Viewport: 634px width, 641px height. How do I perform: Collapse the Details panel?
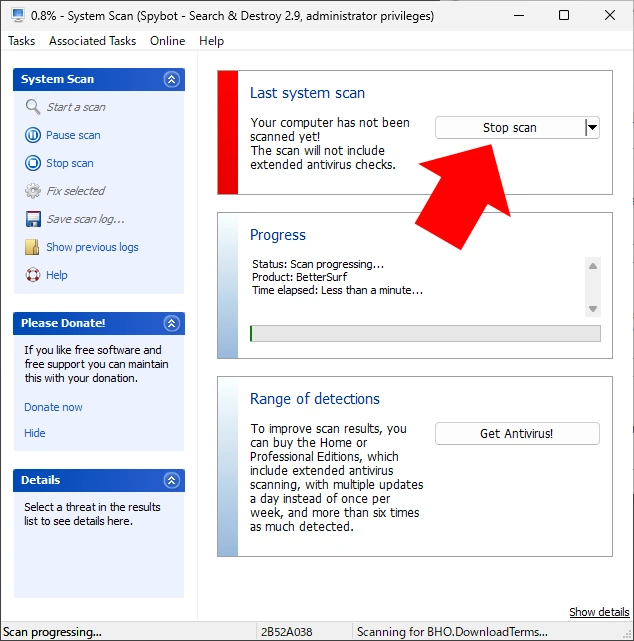click(171, 480)
